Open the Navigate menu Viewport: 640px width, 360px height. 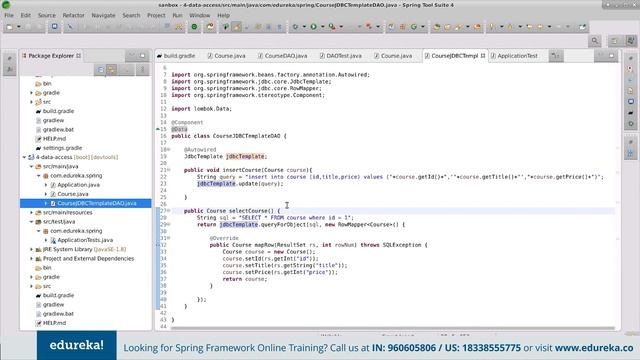(x=103, y=15)
